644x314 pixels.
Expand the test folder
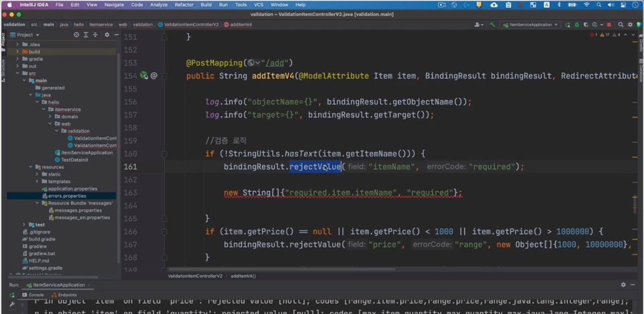(x=24, y=224)
